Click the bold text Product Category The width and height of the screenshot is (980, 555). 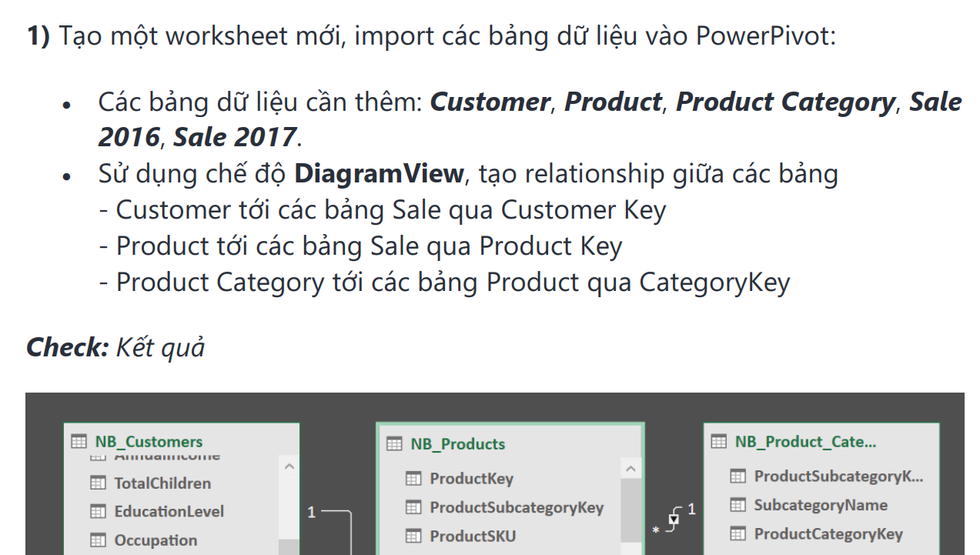click(x=785, y=102)
